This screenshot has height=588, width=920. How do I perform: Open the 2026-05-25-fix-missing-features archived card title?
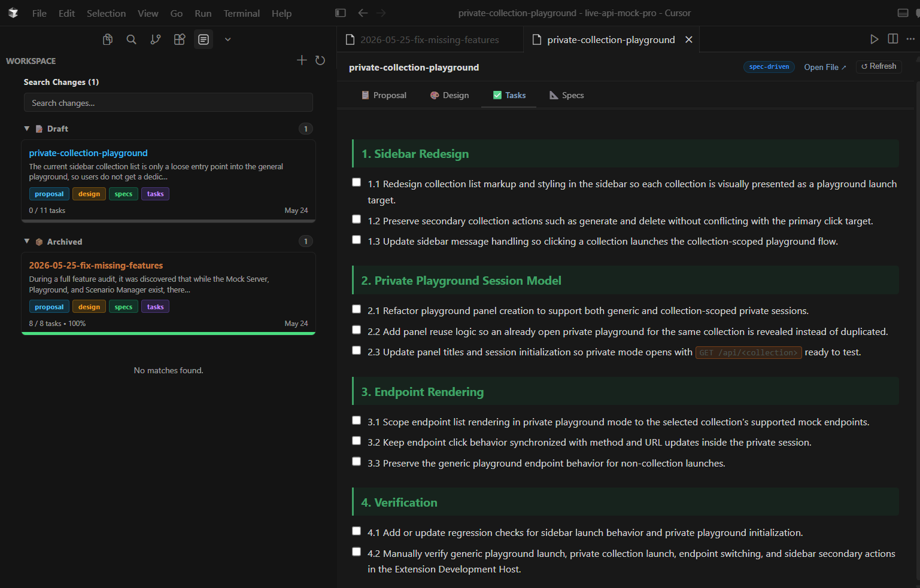coord(96,266)
